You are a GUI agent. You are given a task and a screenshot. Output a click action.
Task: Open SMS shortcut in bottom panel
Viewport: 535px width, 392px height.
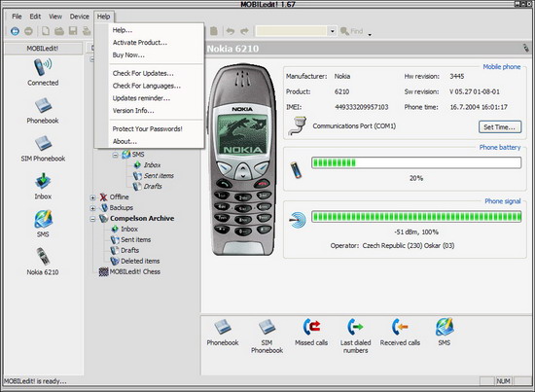click(445, 327)
